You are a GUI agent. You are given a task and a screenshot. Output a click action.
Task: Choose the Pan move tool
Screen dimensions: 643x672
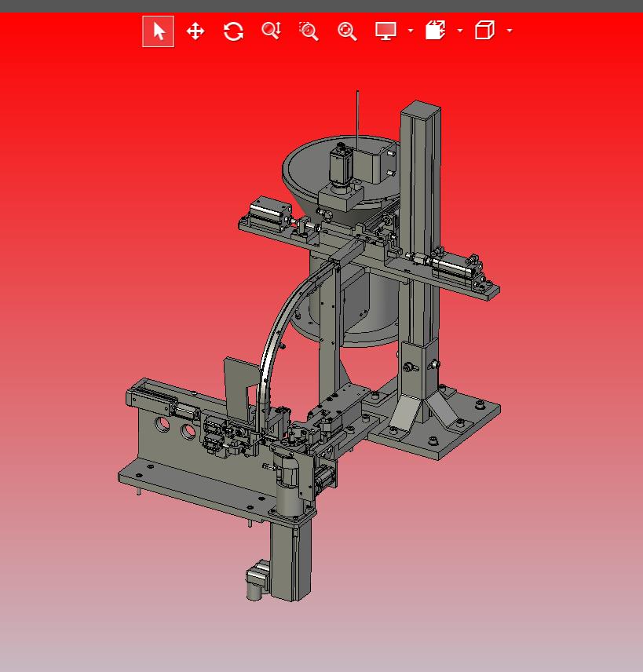pos(195,31)
